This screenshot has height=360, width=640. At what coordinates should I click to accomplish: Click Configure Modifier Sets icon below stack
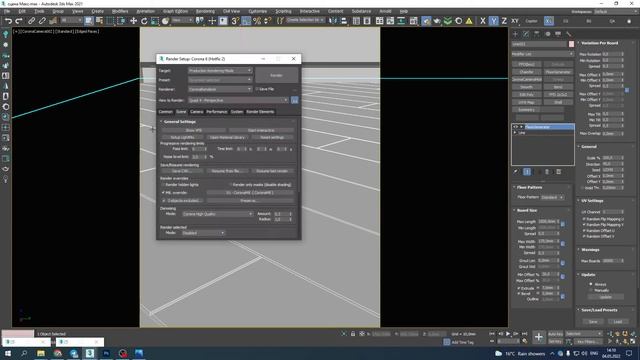click(x=559, y=172)
